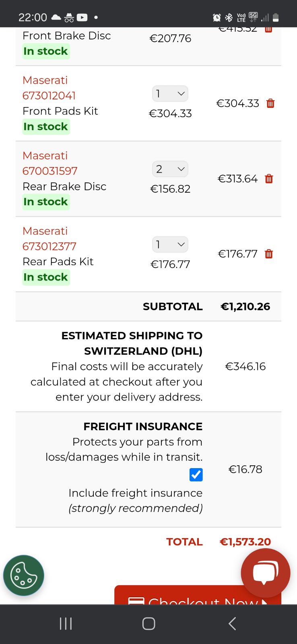The height and width of the screenshot is (644, 297).
Task: Tap the Android back navigation icon
Action: point(232,623)
